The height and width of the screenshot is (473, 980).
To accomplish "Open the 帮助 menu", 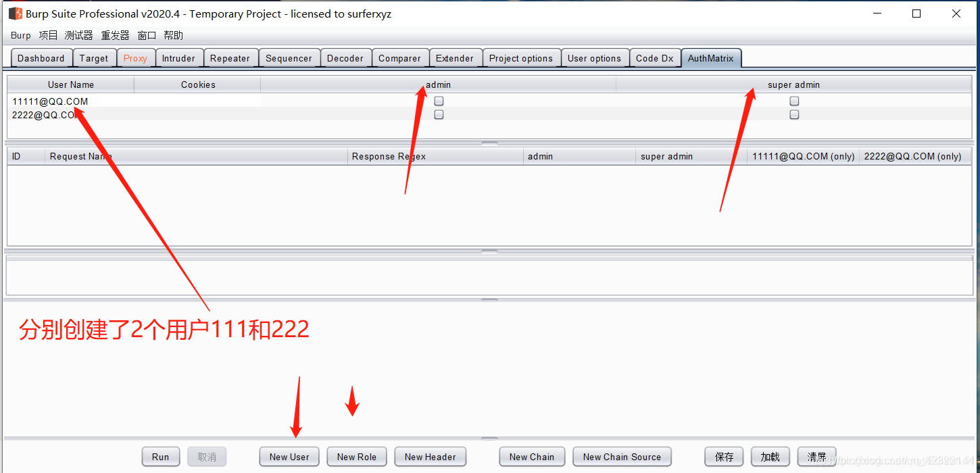I will point(173,35).
